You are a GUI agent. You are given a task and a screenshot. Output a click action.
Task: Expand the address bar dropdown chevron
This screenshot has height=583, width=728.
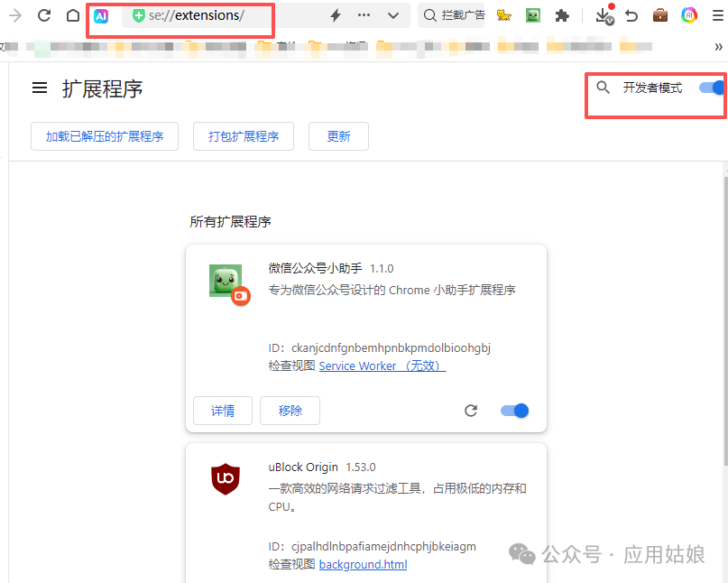393,15
